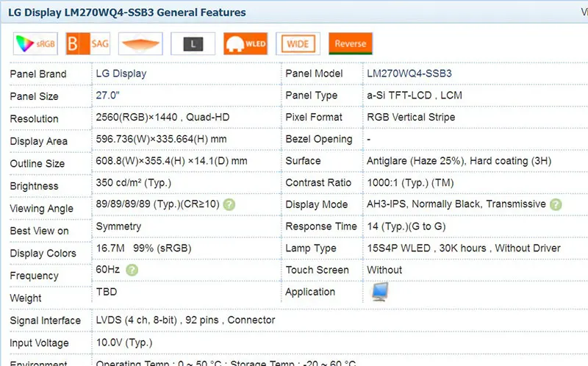588x366 pixels.
Task: Click the WIDE aspect icon
Action: tap(298, 44)
